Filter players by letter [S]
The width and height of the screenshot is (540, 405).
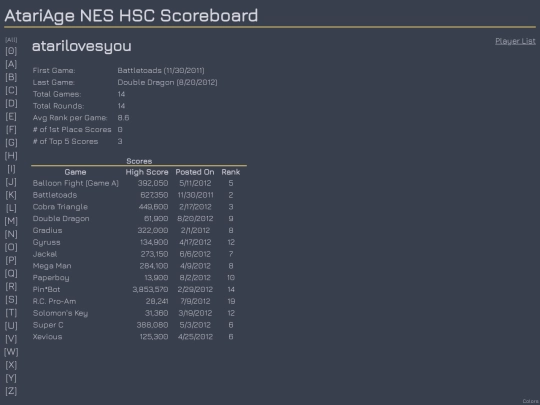(x=11, y=300)
